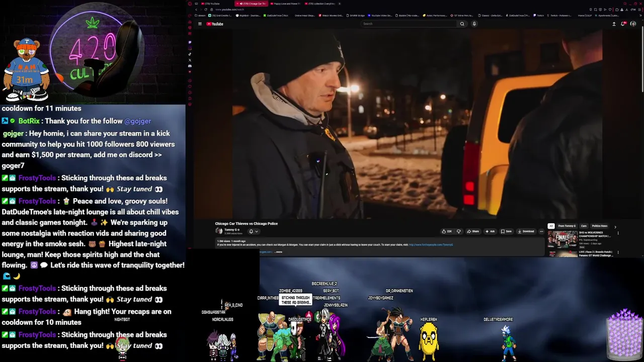This screenshot has height=362, width=644.
Task: Open more actions ellipsis under video
Action: 541,231
